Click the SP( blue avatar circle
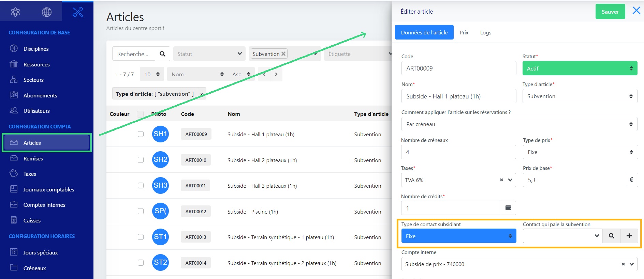 [160, 211]
